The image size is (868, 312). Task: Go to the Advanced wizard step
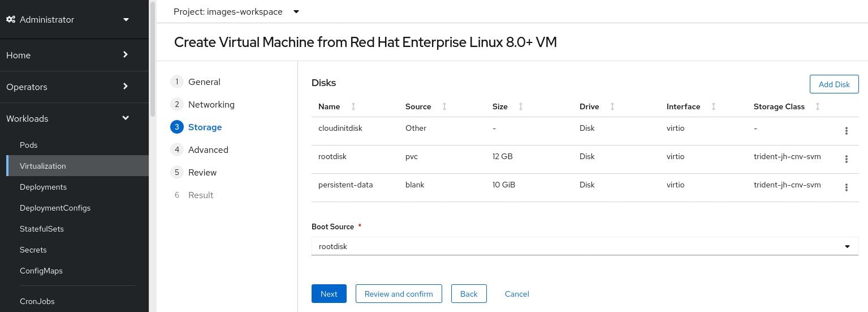click(x=208, y=149)
